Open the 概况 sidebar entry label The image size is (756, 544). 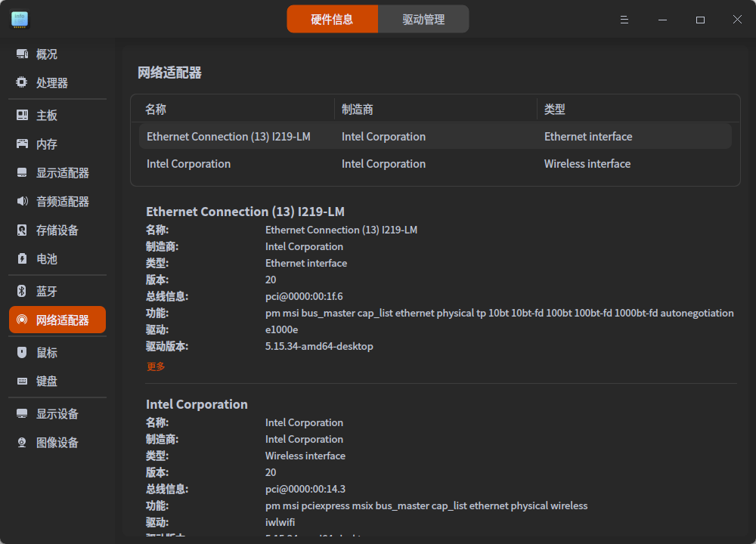pos(47,54)
